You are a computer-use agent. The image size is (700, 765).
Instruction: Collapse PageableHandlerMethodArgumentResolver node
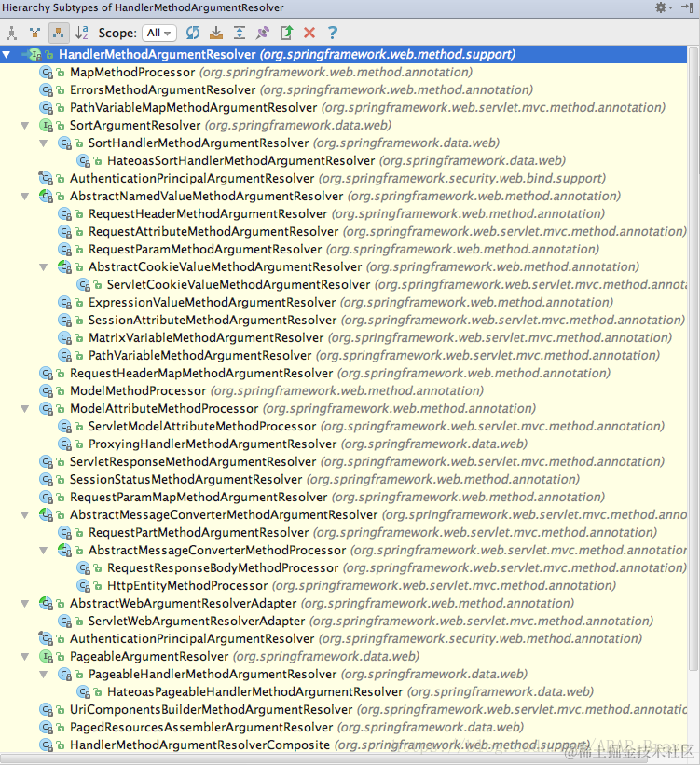[x=44, y=675]
